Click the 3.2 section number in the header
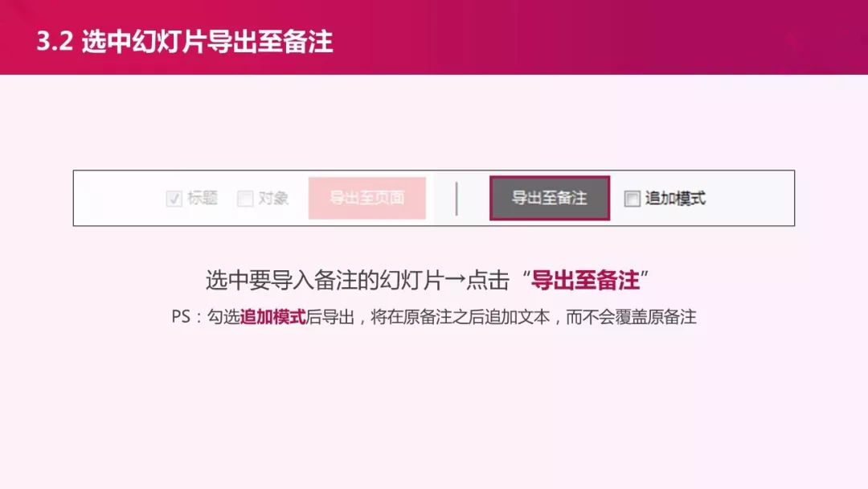Image resolution: width=868 pixels, height=489 pixels. pos(55,42)
